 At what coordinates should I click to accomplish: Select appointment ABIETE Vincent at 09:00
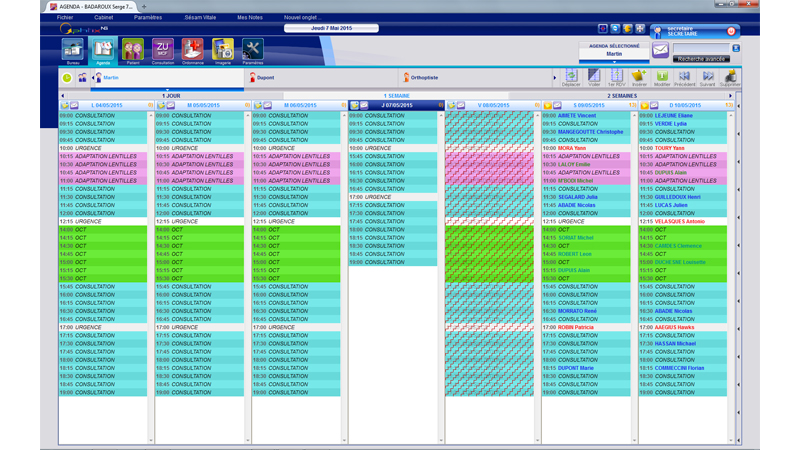[x=586, y=116]
